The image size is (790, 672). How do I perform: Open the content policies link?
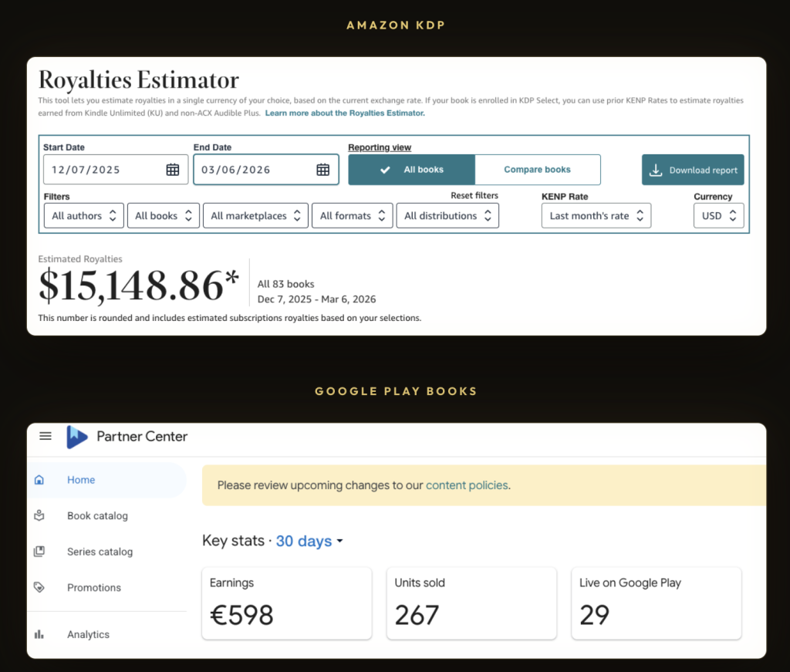[467, 485]
